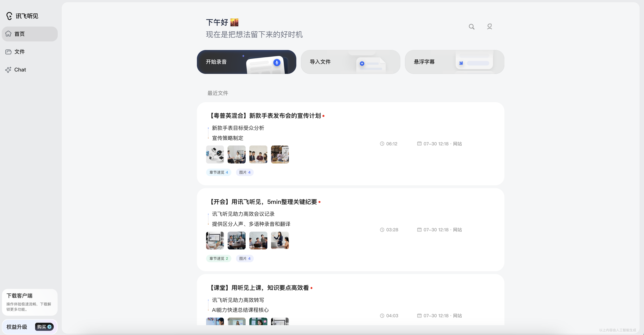The width and height of the screenshot is (644, 335).
Task: Open the 文件 files tab
Action: (x=30, y=52)
